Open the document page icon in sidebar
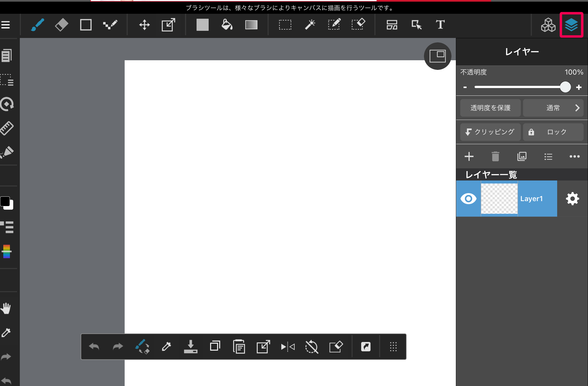 click(7, 56)
